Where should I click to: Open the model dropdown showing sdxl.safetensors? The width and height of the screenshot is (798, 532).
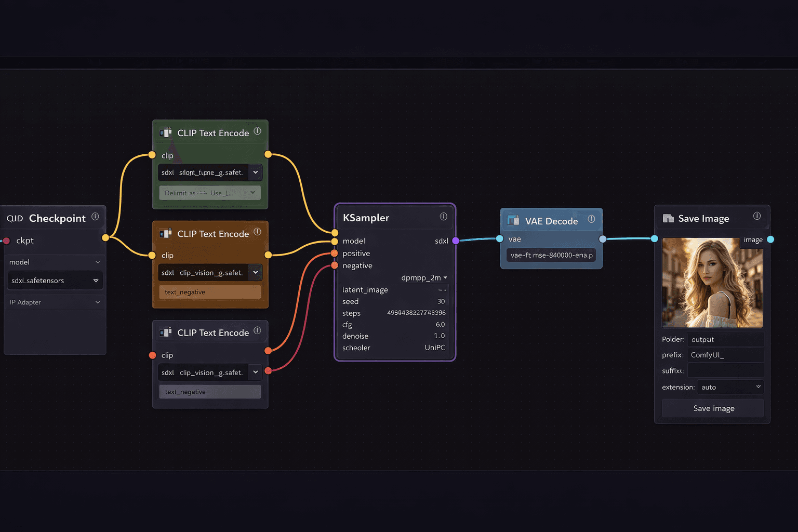click(x=55, y=280)
